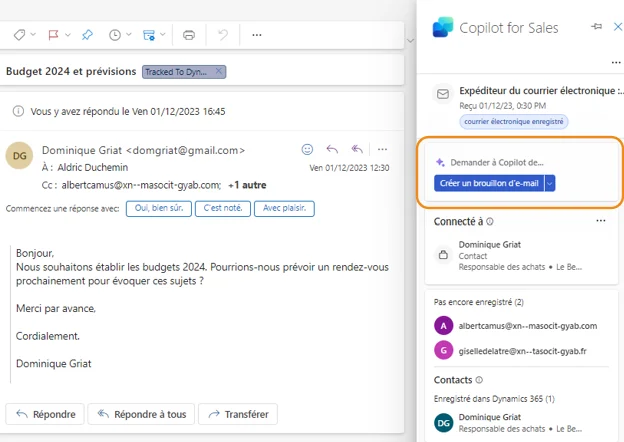
Task: Click the Copilot for Sales logo
Action: coord(443,27)
